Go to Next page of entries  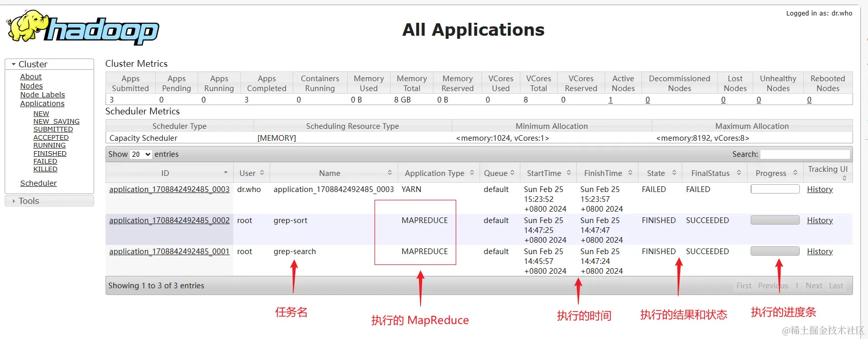(814, 286)
